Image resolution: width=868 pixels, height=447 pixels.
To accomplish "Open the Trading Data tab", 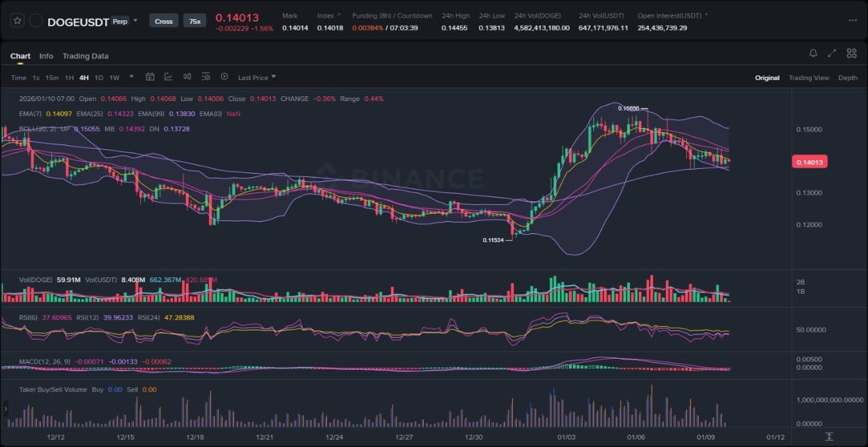I will [85, 56].
